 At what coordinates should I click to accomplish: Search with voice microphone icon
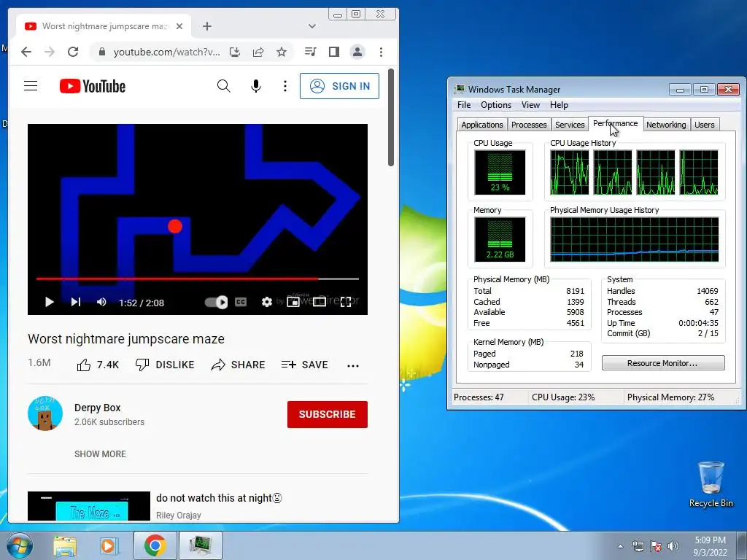pyautogui.click(x=256, y=86)
